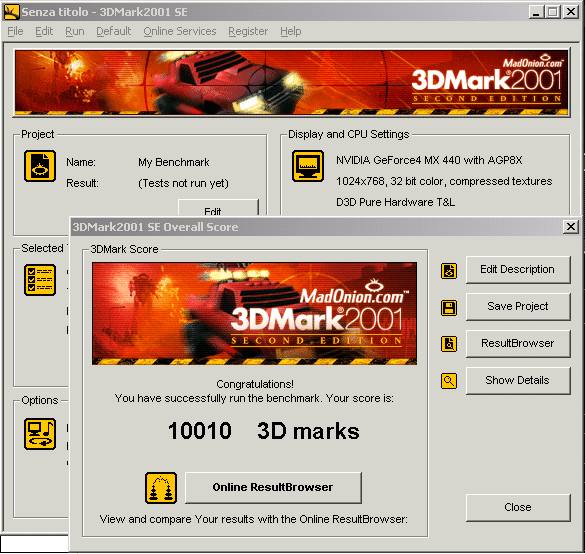Click 'D3D Pure Hardware T&L' text

tap(395, 202)
